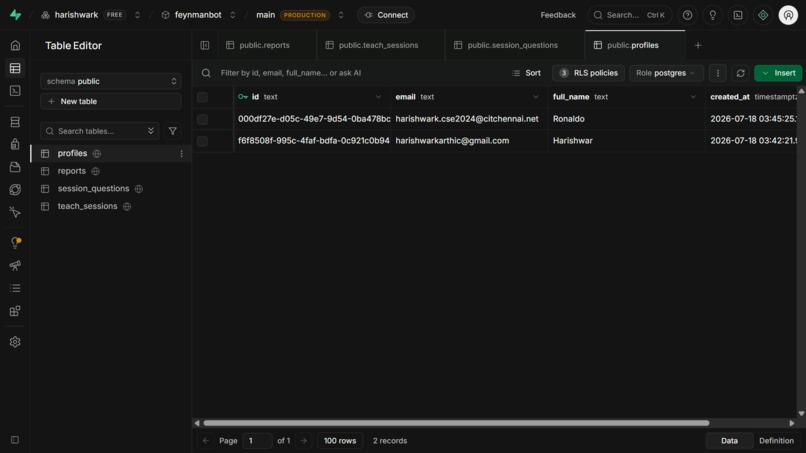The image size is (806, 453).
Task: Click the Insert button
Action: coord(778,73)
